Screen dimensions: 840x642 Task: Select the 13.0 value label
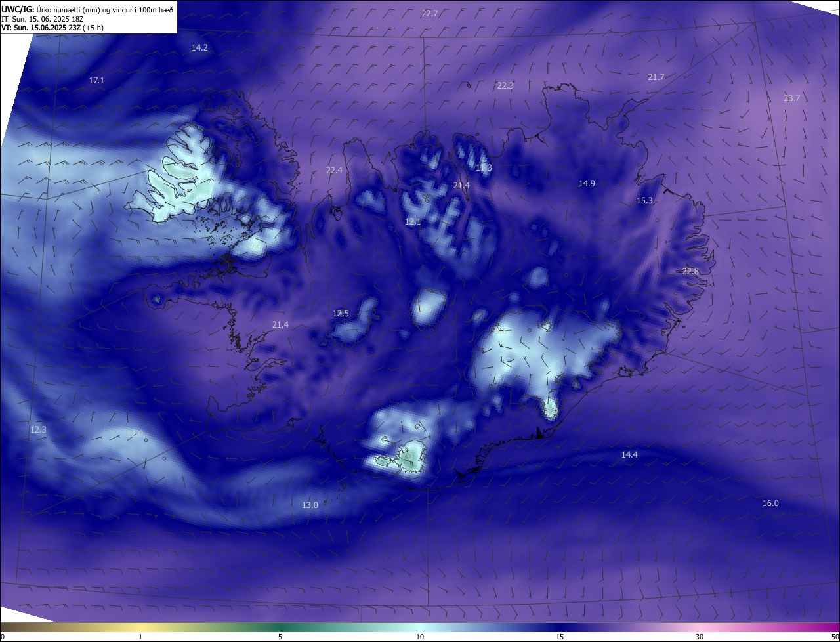(310, 505)
